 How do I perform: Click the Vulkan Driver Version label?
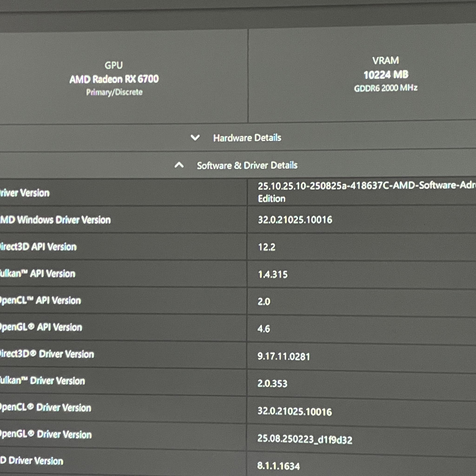42,381
